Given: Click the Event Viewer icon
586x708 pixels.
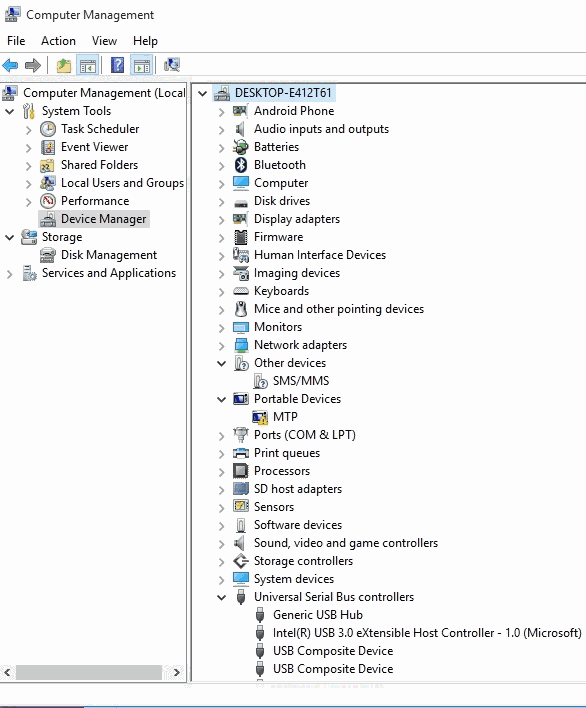Looking at the screenshot, I should [x=48, y=147].
